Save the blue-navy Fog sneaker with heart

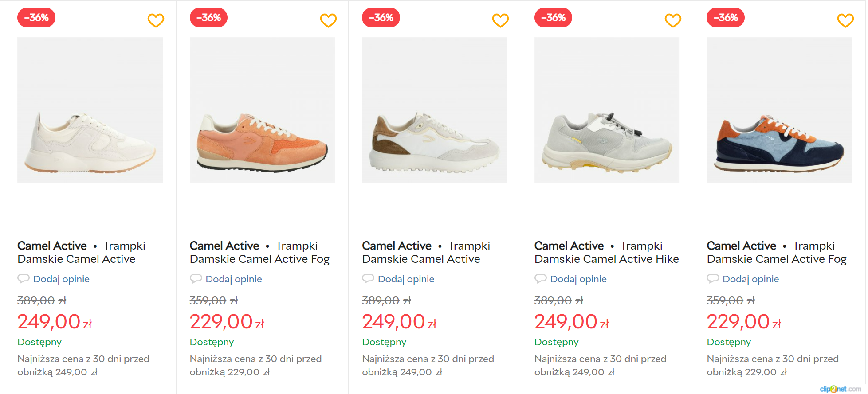(845, 20)
